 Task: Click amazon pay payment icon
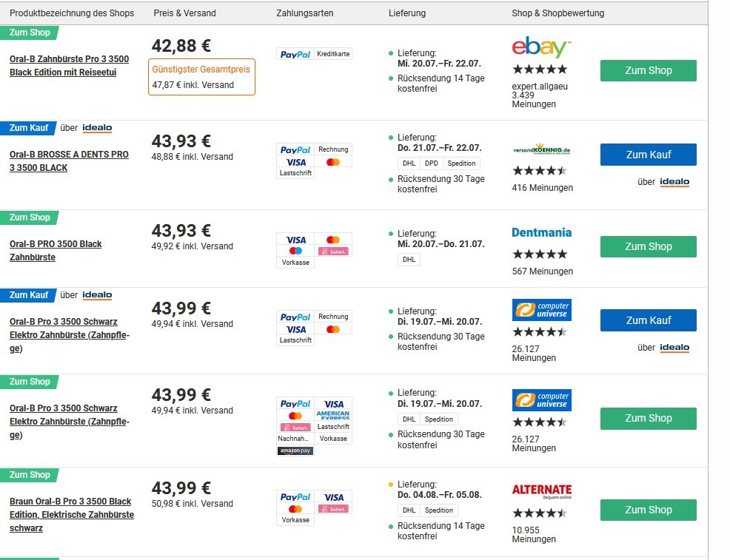[295, 451]
